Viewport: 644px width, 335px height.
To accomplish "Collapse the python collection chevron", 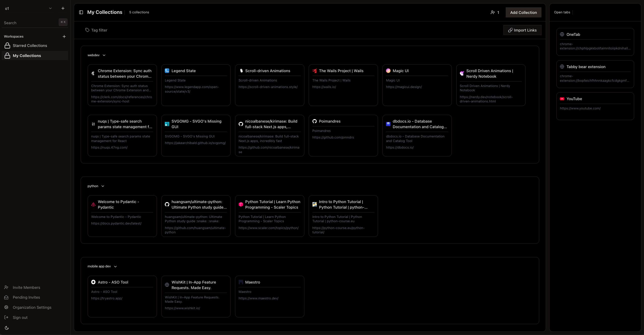I will pyautogui.click(x=103, y=186).
